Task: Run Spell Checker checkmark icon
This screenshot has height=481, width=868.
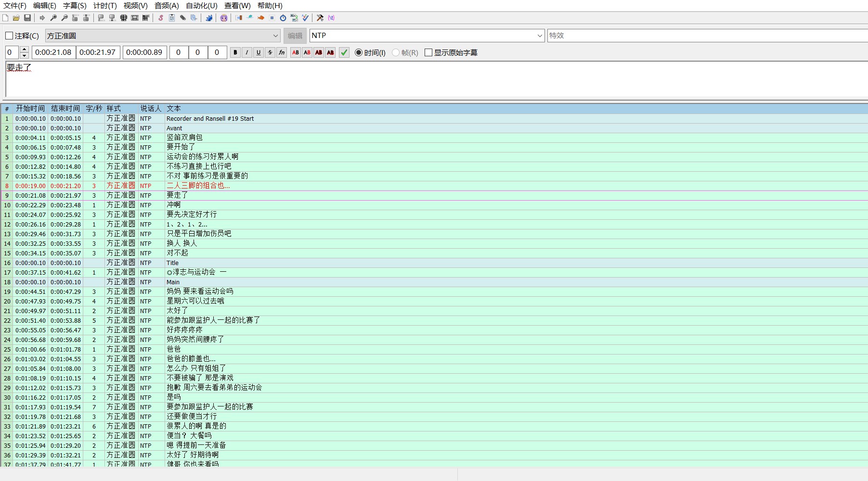Action: [305, 18]
